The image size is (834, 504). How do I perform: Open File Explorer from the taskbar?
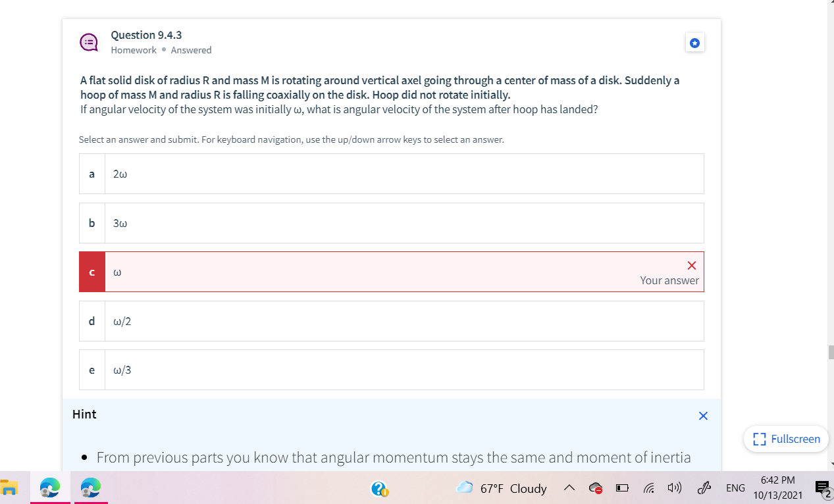click(9, 488)
